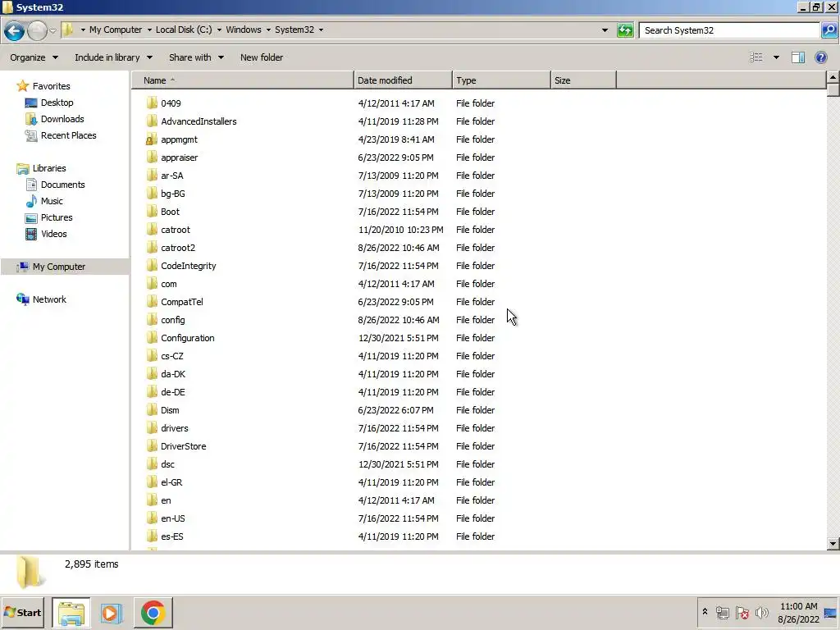Viewport: 840px width, 630px height.
Task: Select the catroot2 folder name
Action: (x=178, y=248)
